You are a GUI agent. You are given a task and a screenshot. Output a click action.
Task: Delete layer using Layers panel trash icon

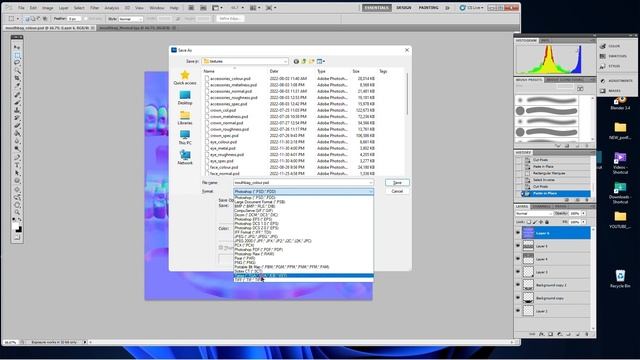(587, 334)
